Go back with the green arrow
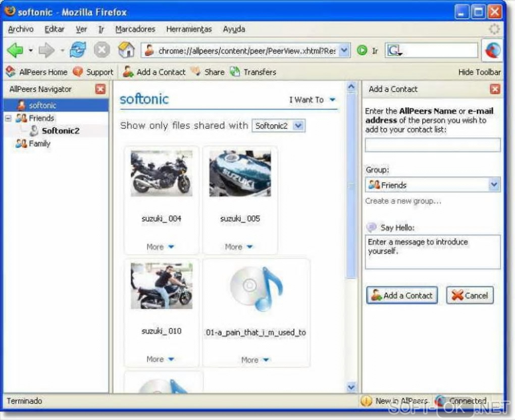Image resolution: width=515 pixels, height=420 pixels. [16, 50]
